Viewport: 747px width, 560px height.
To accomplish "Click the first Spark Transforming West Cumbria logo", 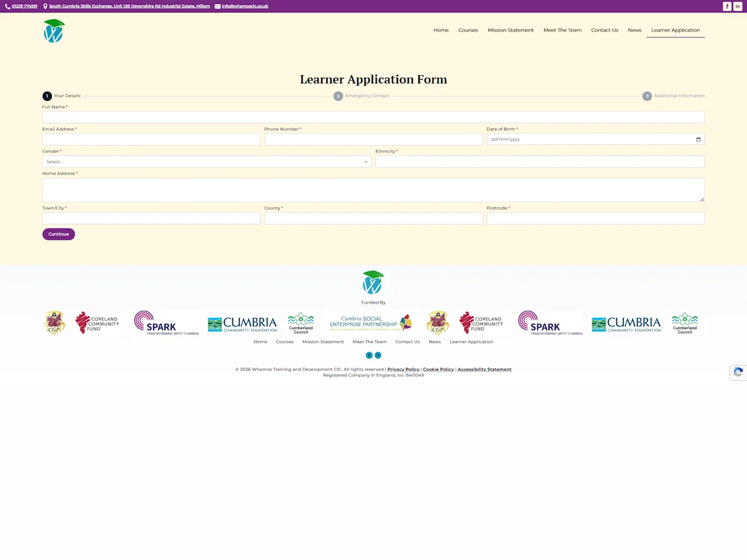I will tap(166, 324).
